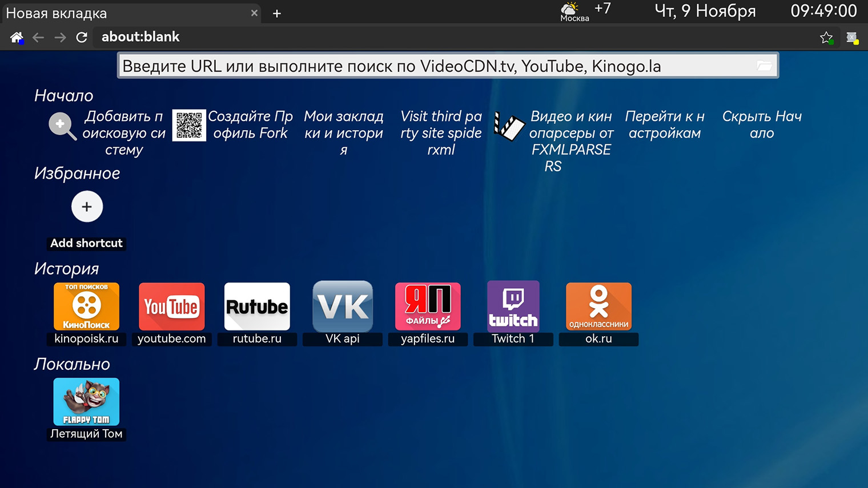Select the Новая вкладка tab
This screenshot has height=488, width=868.
131,13
